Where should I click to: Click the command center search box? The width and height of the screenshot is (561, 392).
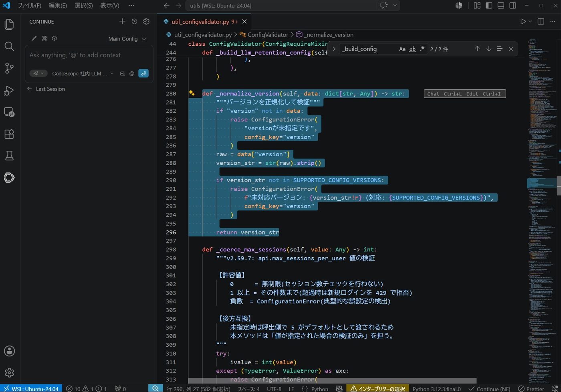pos(280,6)
